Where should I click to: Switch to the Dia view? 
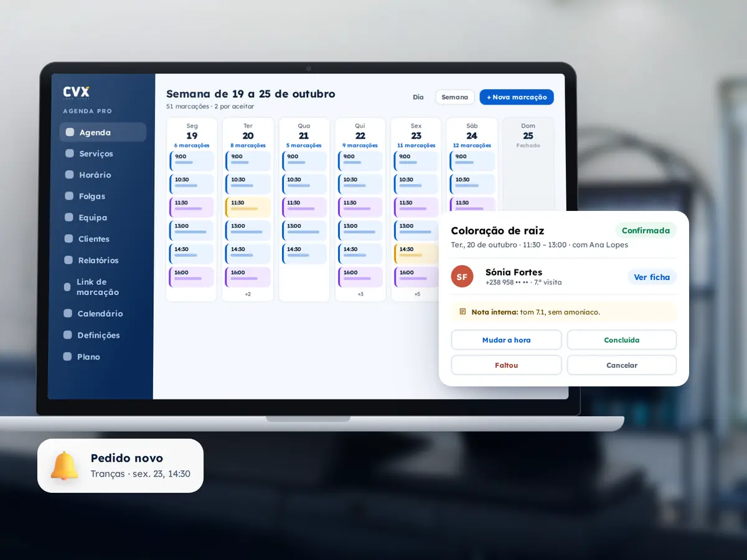coord(418,97)
